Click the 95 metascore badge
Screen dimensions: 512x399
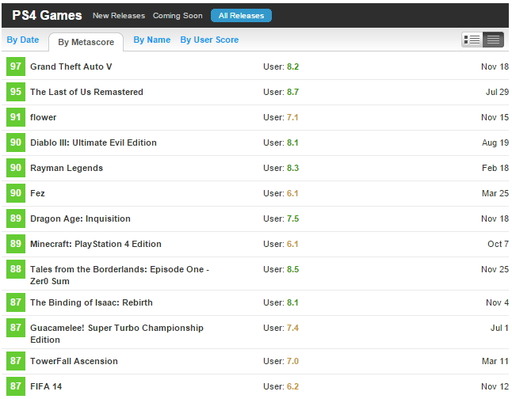tap(16, 92)
